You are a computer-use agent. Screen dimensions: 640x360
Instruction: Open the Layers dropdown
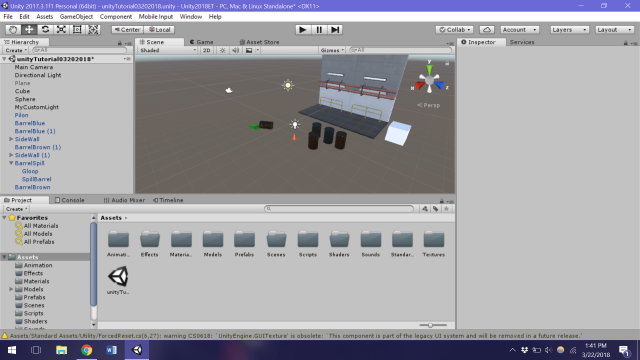tap(569, 30)
